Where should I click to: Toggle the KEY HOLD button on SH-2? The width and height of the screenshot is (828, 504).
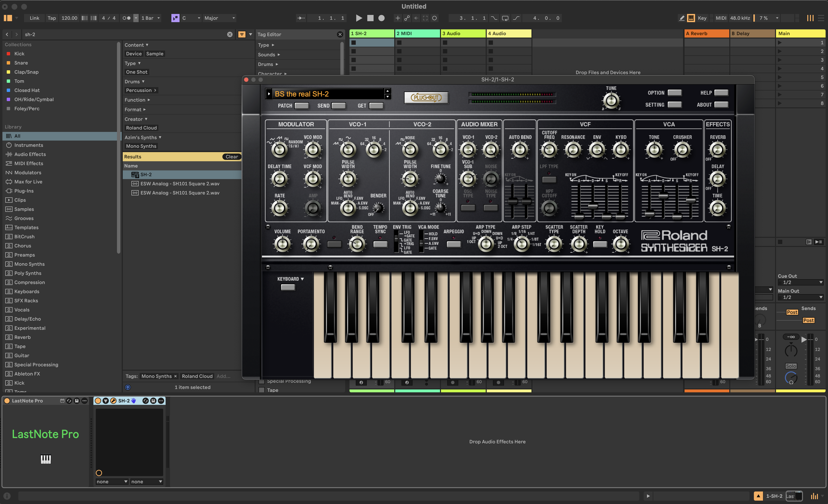600,244
